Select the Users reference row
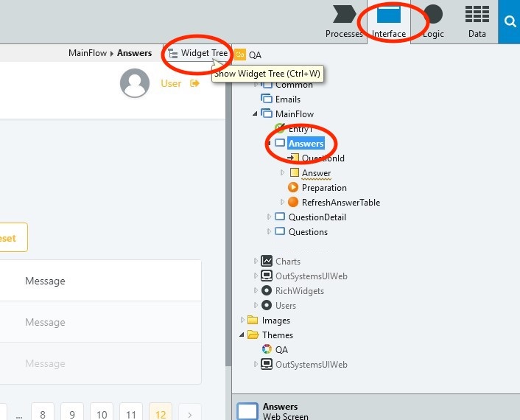The height and width of the screenshot is (420, 520). [286, 306]
